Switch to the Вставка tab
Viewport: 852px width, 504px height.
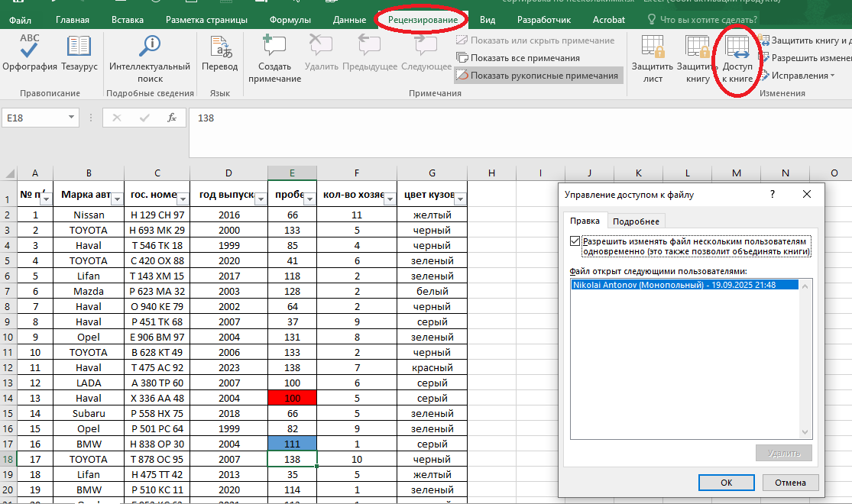127,20
